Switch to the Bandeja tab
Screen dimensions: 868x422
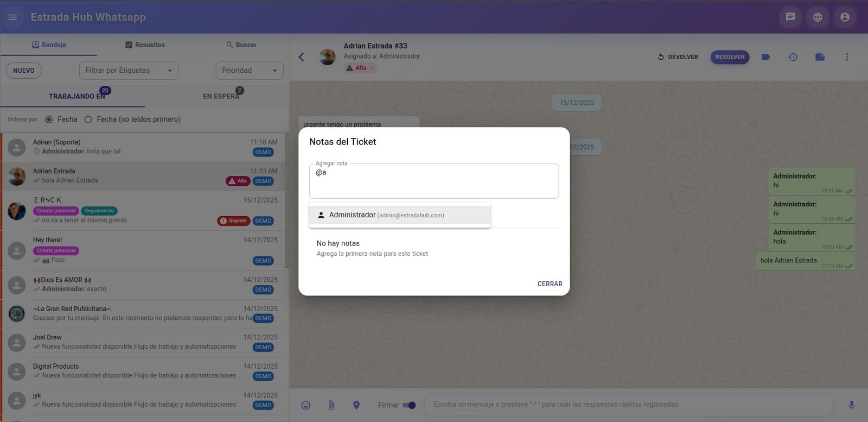pos(49,45)
